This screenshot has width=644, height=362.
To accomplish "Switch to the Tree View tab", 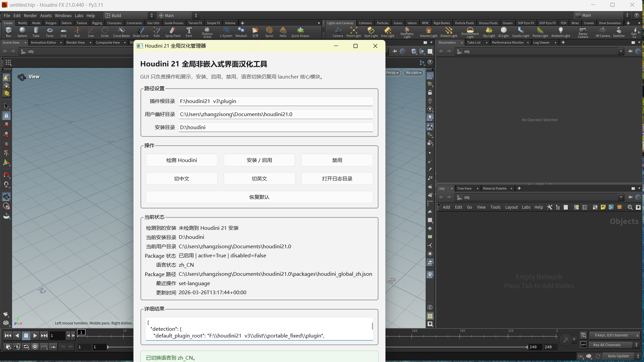I will 464,189.
